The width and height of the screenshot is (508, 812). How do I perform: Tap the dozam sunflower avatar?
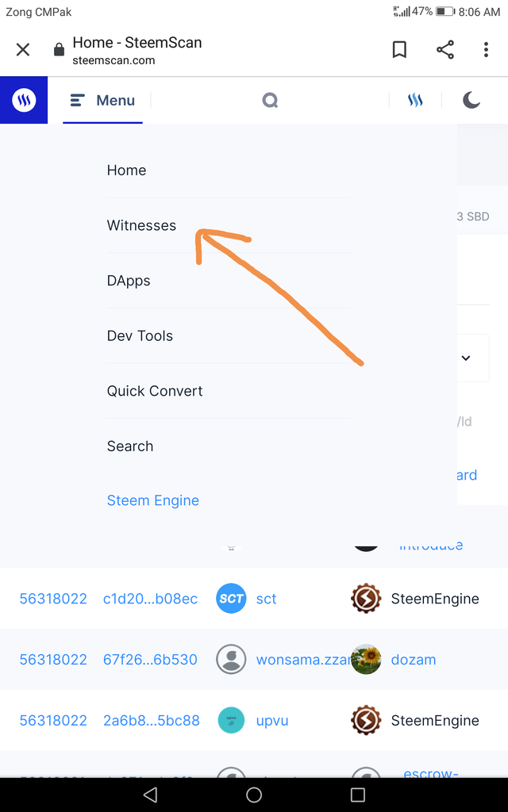point(366,659)
